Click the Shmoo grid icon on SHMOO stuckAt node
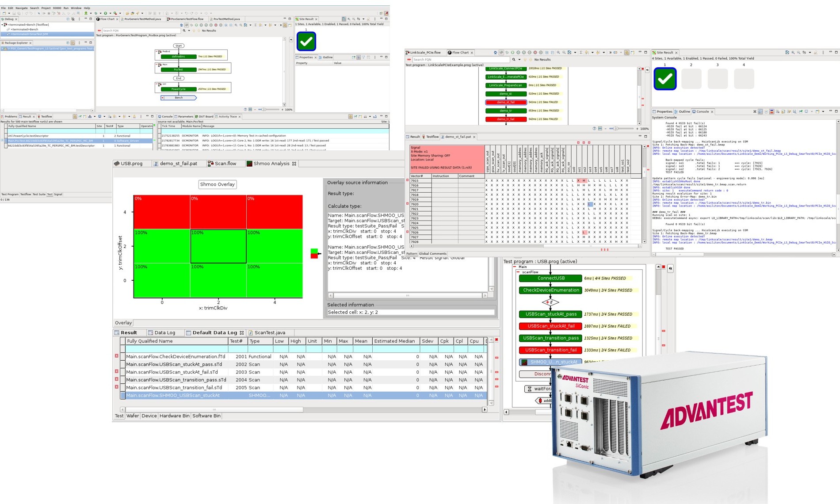 point(524,362)
